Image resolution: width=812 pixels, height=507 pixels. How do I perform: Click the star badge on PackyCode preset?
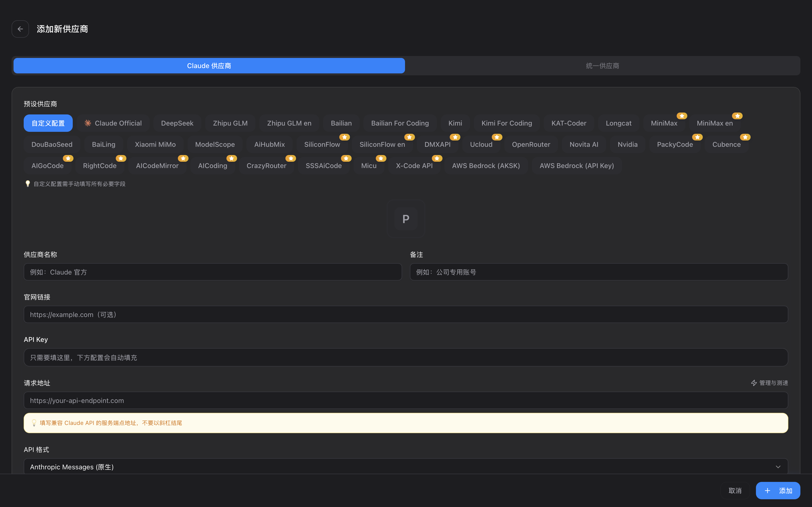pyautogui.click(x=697, y=137)
